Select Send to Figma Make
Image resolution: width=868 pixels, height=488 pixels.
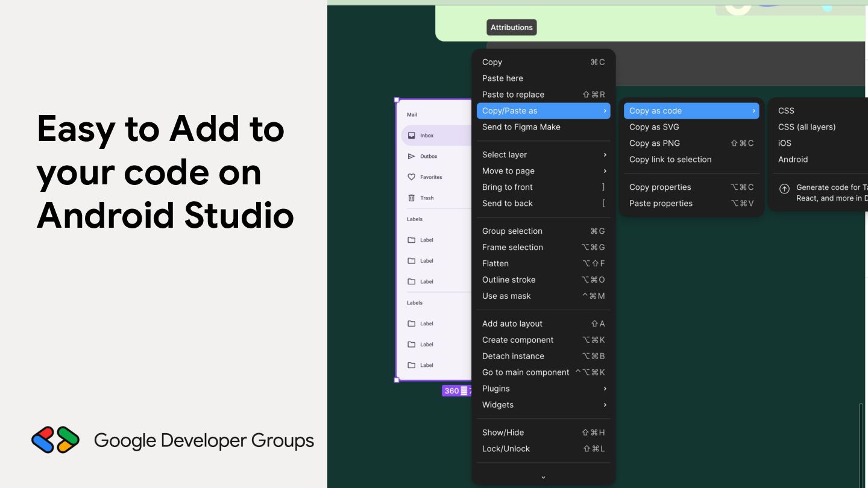point(543,127)
